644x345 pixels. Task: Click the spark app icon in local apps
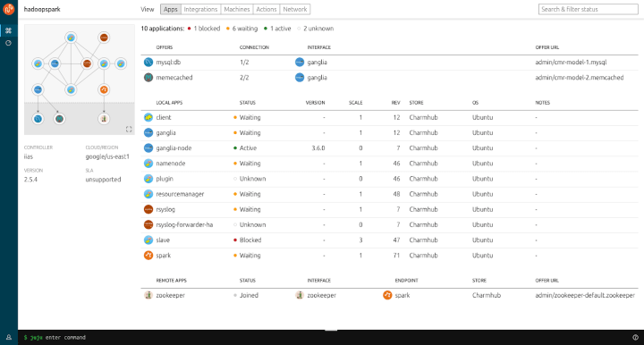pos(148,255)
